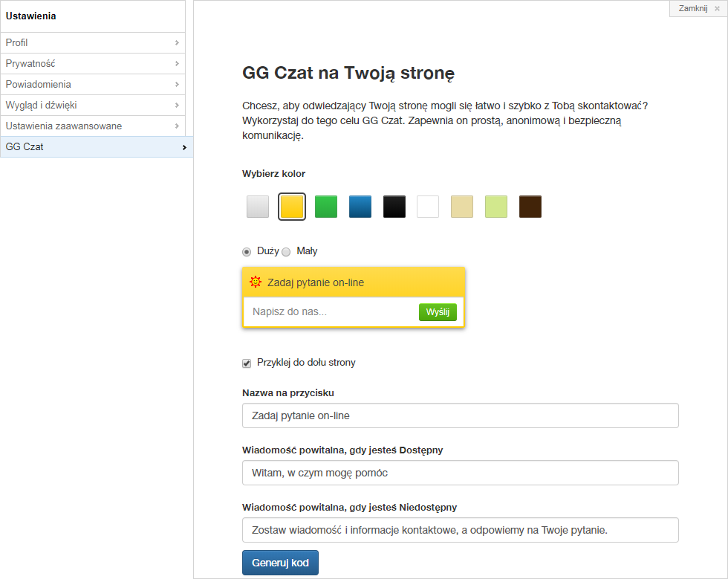
Task: Click the Niedostępny welcome message field
Action: click(461, 530)
